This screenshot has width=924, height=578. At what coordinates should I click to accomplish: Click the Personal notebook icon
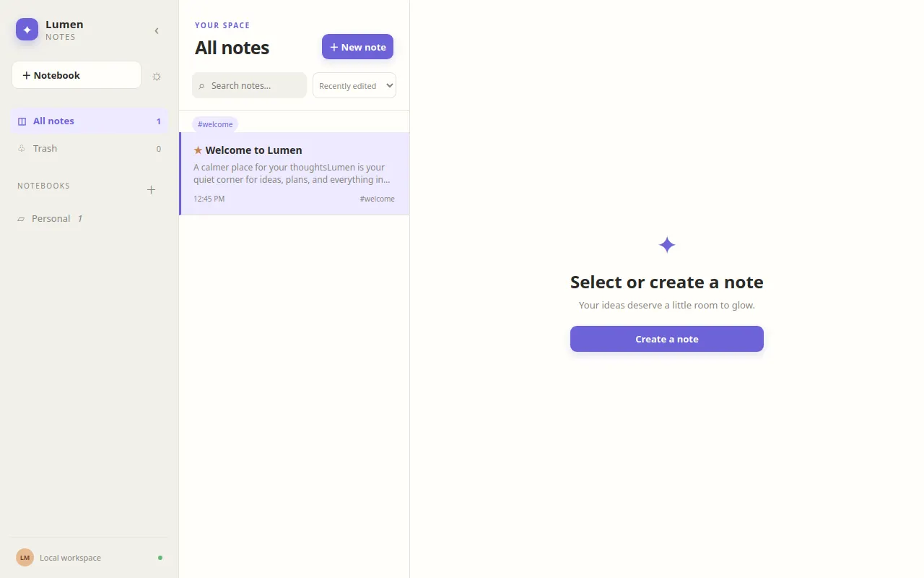[x=21, y=219]
